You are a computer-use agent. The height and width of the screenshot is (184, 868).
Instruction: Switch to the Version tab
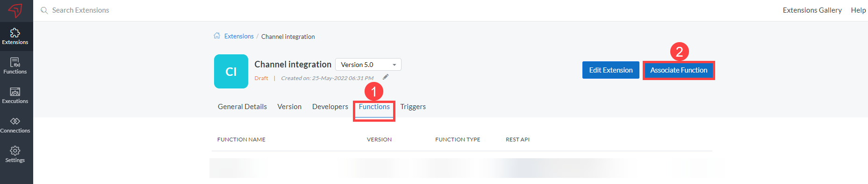click(289, 107)
